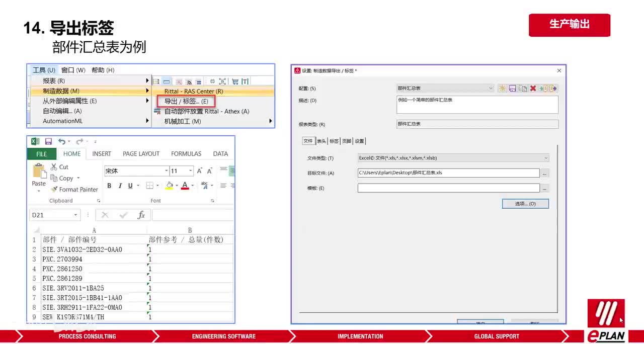Click the Export configuration icon
644x344 pixels.
(553, 89)
